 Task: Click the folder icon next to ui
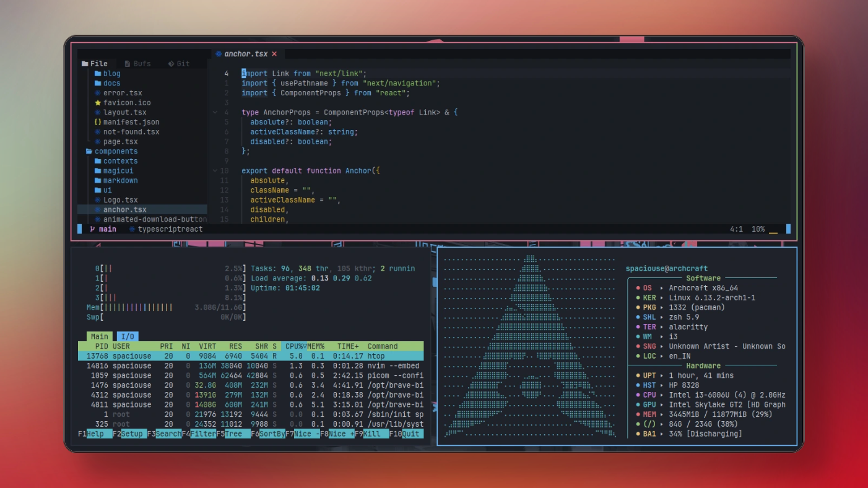(99, 190)
